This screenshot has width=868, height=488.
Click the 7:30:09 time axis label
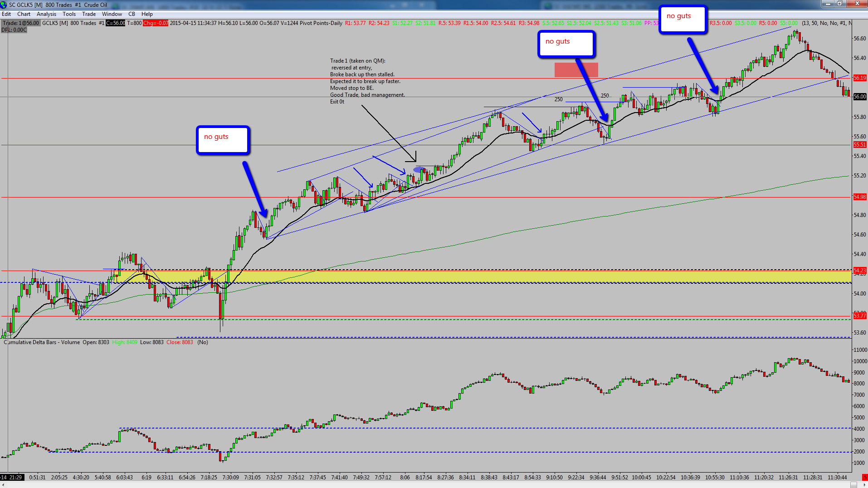pyautogui.click(x=230, y=478)
